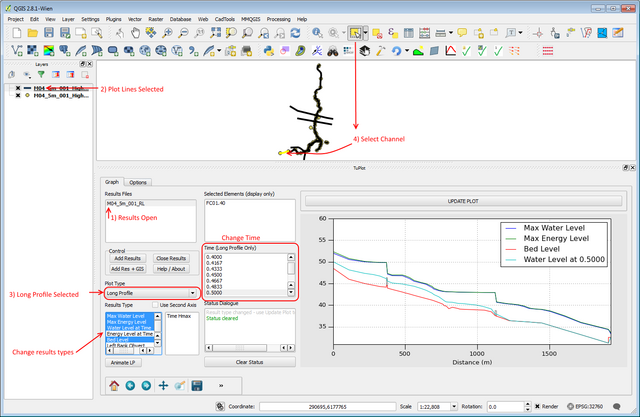
Task: Save the plot figure with disk icon
Action: click(x=198, y=384)
